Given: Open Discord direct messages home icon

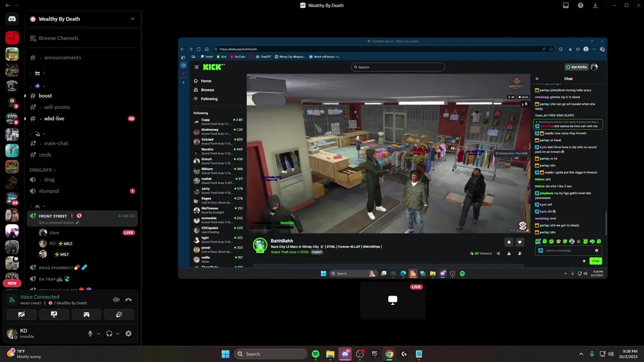Looking at the screenshot, I should 12,19.
